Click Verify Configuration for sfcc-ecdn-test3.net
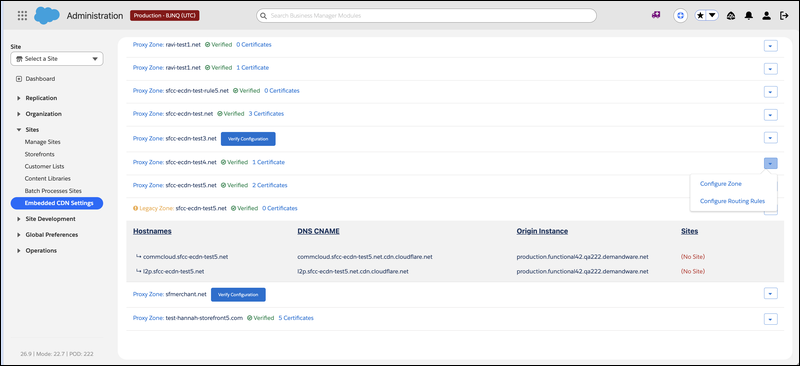 [x=248, y=139]
